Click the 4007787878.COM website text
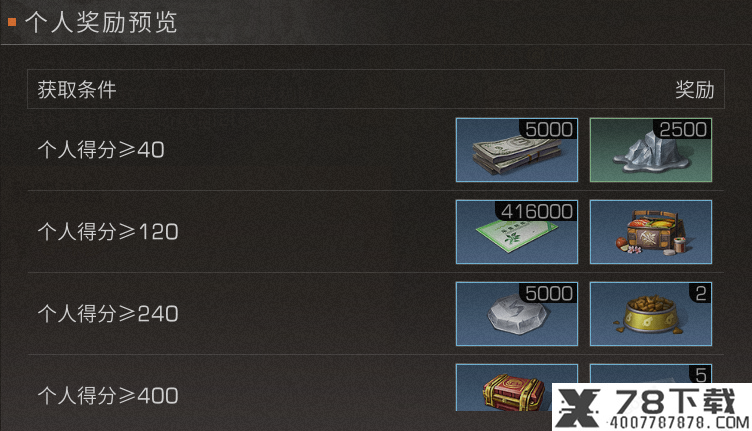Screen dimensions: 752x431 click(x=679, y=423)
